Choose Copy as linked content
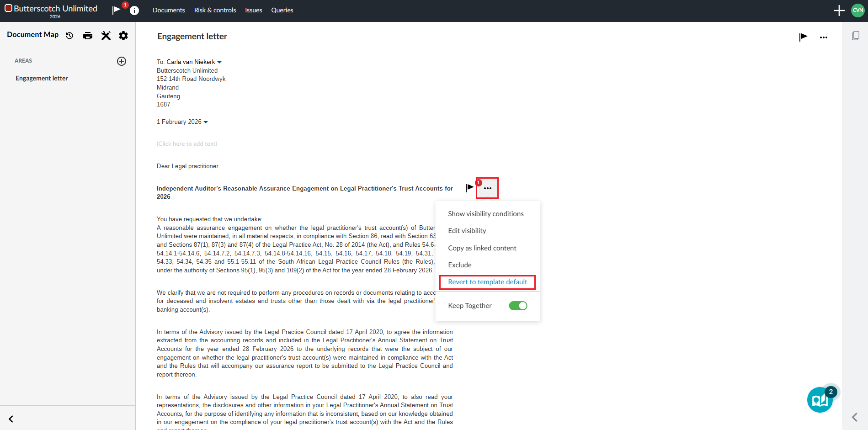 (x=482, y=248)
